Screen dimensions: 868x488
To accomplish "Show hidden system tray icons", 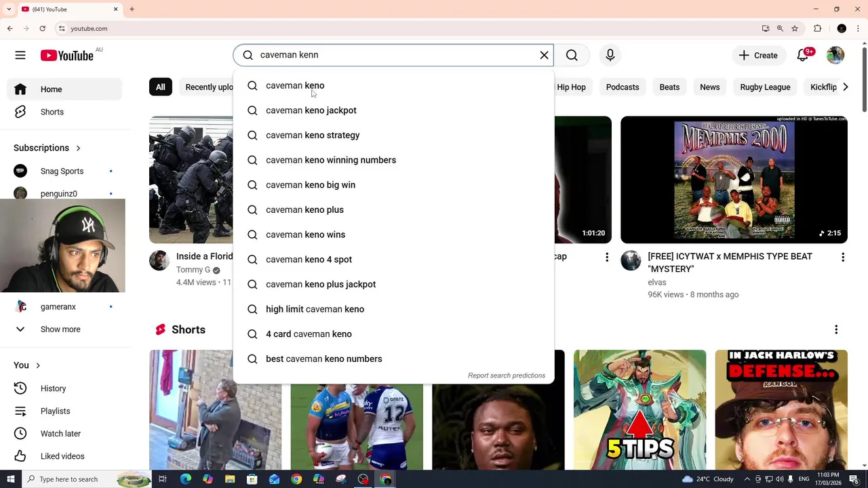I will [x=747, y=479].
